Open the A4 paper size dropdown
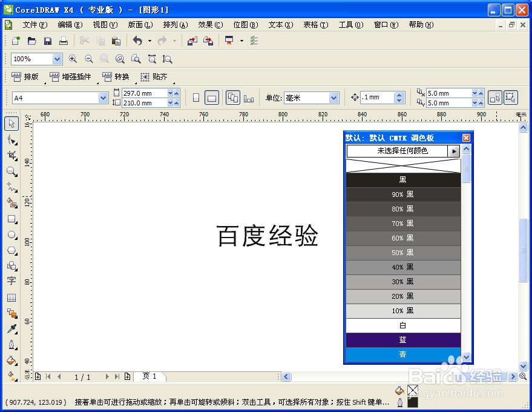 [103, 98]
